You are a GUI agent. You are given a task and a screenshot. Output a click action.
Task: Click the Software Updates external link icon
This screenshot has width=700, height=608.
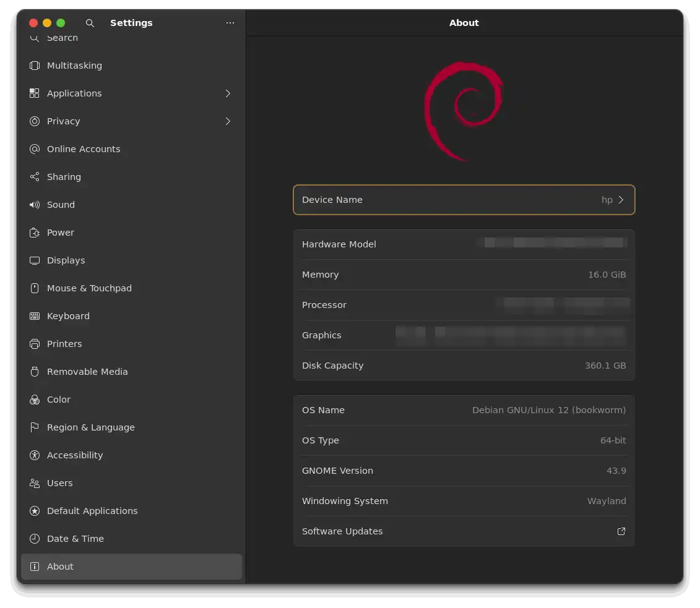coord(621,531)
